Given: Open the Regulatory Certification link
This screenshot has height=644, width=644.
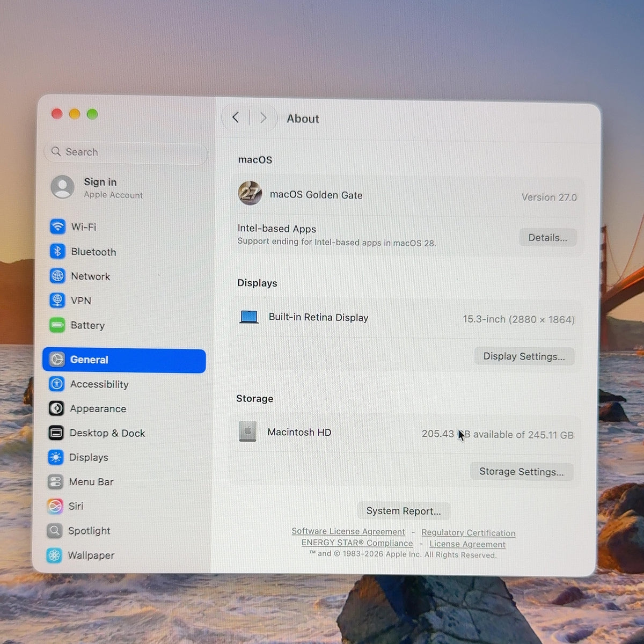Looking at the screenshot, I should 468,532.
